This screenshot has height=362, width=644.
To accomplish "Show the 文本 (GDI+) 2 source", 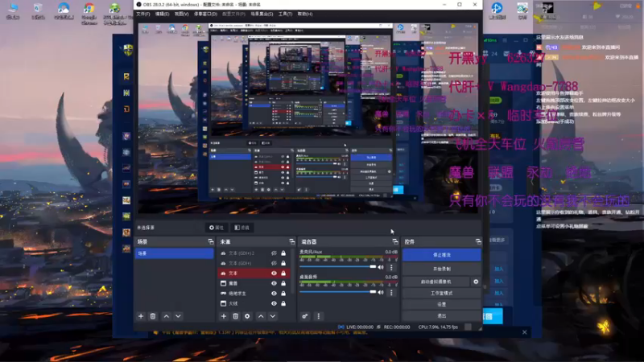I will pyautogui.click(x=274, y=253).
